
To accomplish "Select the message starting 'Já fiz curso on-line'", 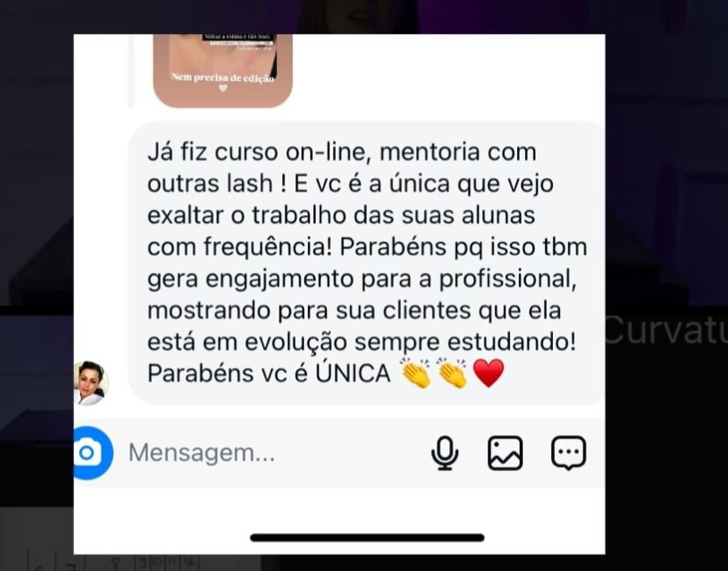I will point(367,263).
